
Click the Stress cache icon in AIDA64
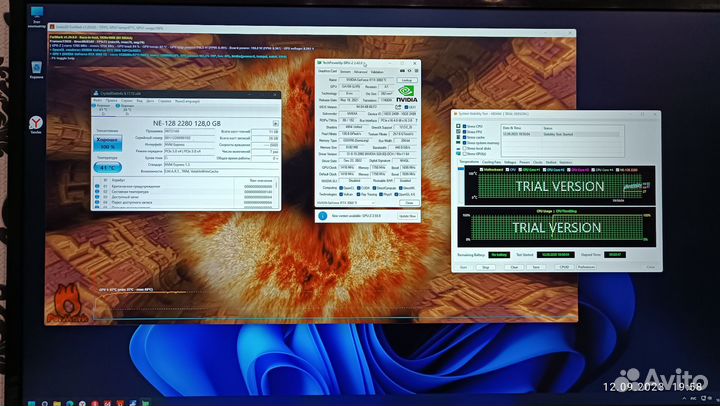[x=458, y=137]
